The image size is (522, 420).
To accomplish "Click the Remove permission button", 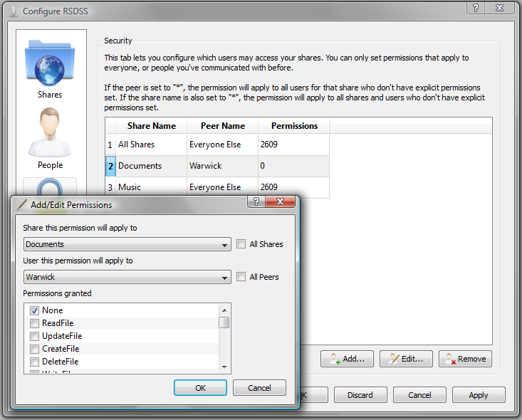I will pyautogui.click(x=465, y=359).
